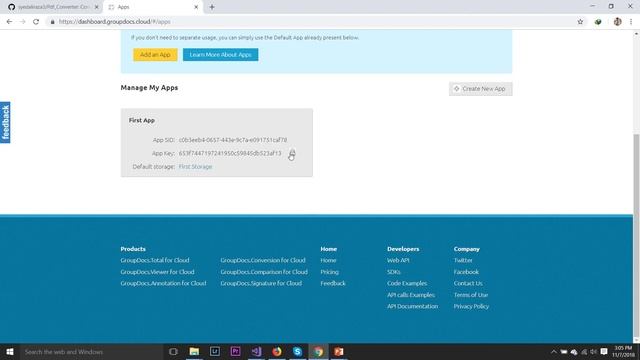Open API calls Examples link
This screenshot has width=640, height=360.
(411, 295)
